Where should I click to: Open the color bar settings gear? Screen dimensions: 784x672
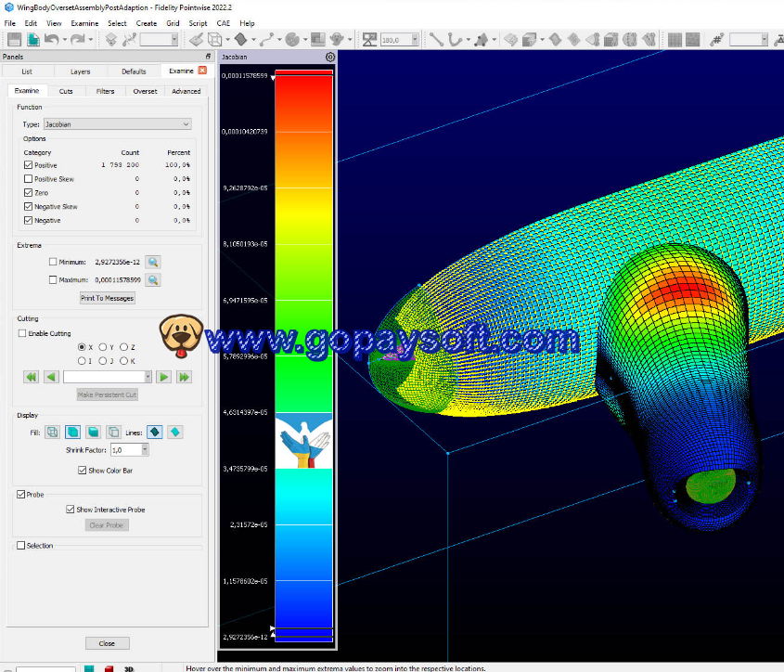pos(330,57)
